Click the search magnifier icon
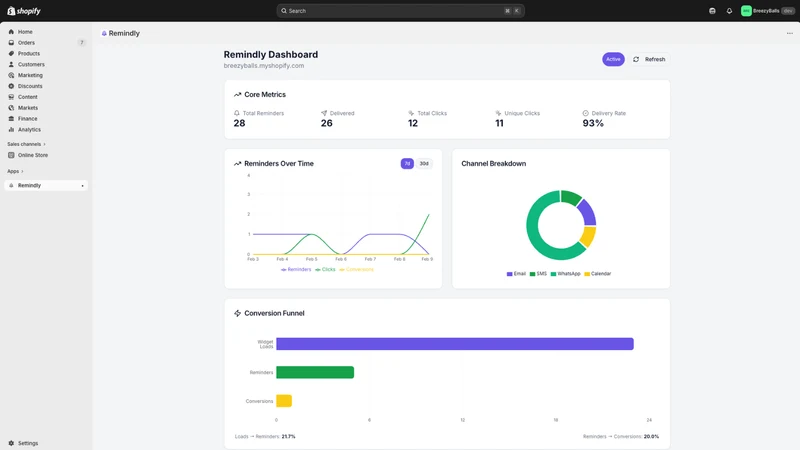This screenshot has height=450, width=800. pyautogui.click(x=284, y=11)
